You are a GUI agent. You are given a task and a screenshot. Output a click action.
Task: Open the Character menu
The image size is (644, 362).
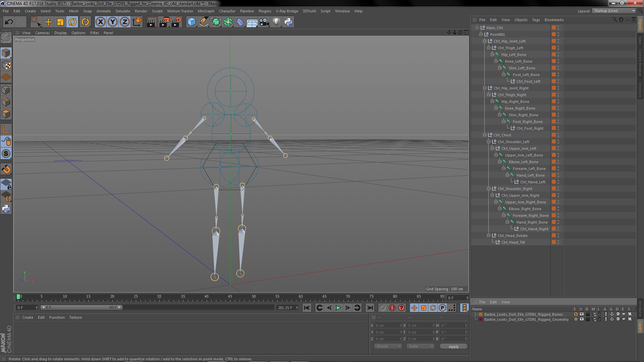(x=227, y=11)
